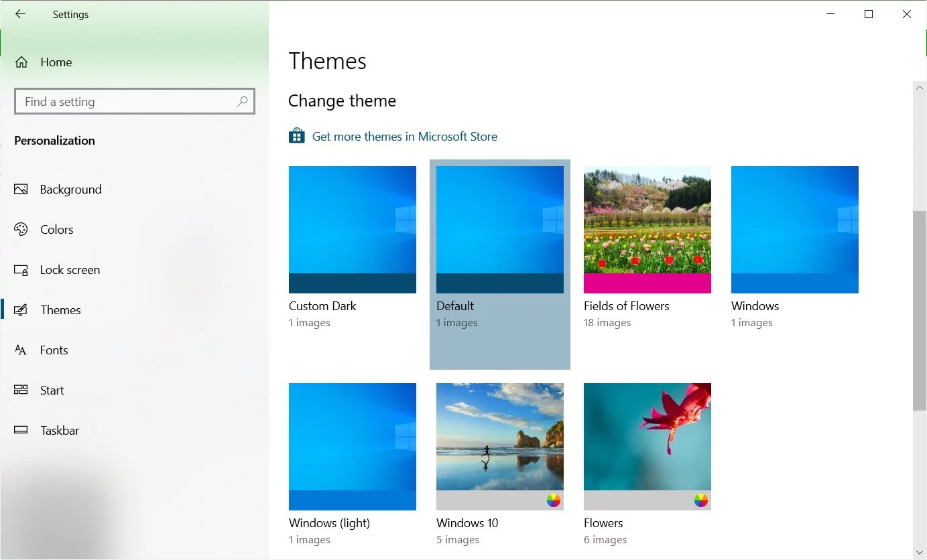
Task: Open the Fonts section
Action: pos(134,350)
